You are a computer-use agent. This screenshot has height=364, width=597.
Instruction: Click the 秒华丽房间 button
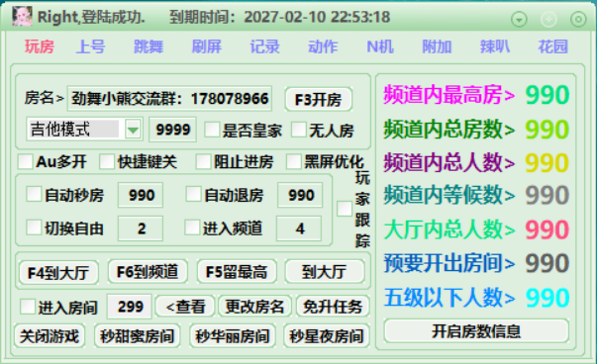pyautogui.click(x=233, y=336)
